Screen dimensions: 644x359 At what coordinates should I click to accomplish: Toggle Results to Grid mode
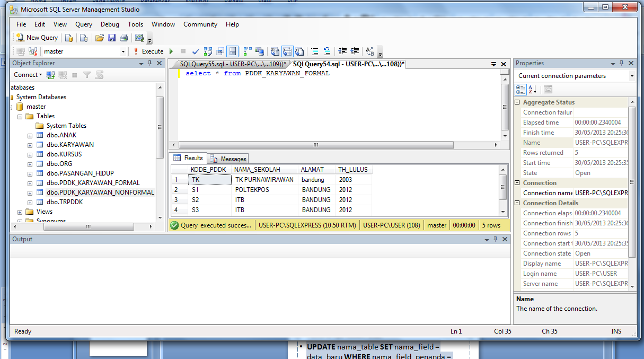click(287, 51)
